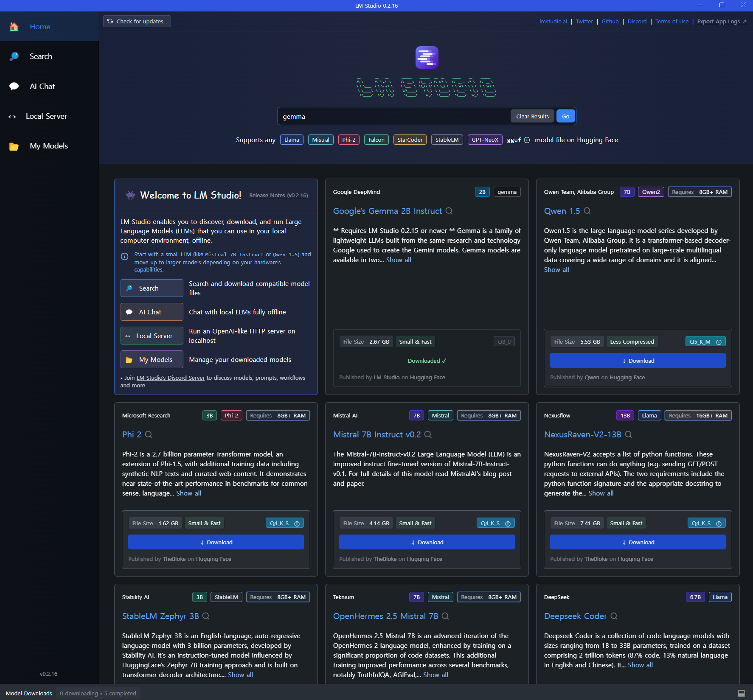753x700 pixels.
Task: Click the arrows icon beside Local Server
Action: [x=12, y=117]
